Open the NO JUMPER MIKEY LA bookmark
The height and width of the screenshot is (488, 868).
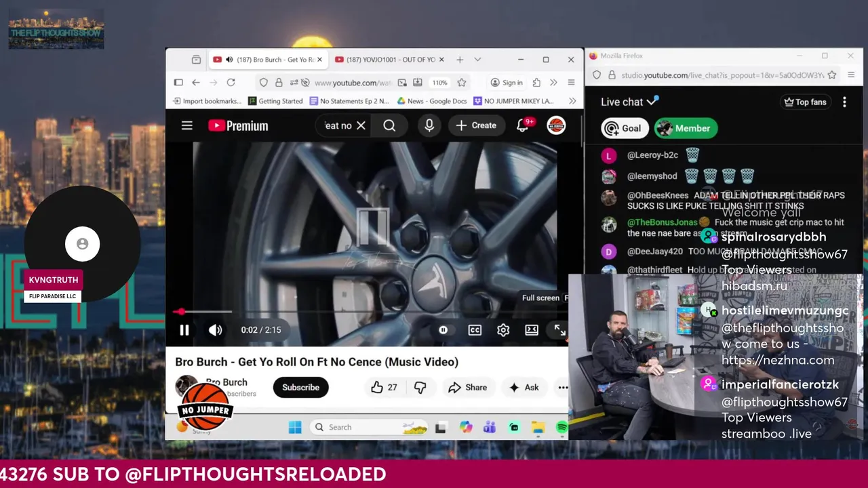514,101
